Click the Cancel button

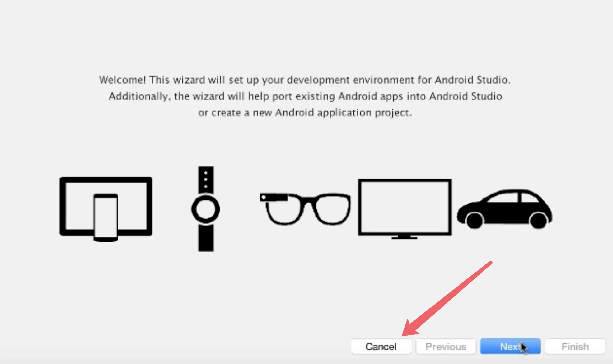pyautogui.click(x=381, y=346)
